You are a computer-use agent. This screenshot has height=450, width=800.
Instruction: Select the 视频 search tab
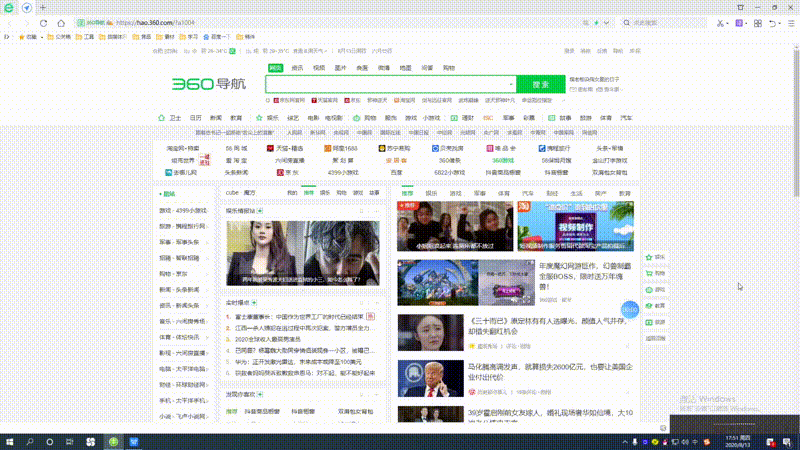tap(319, 68)
